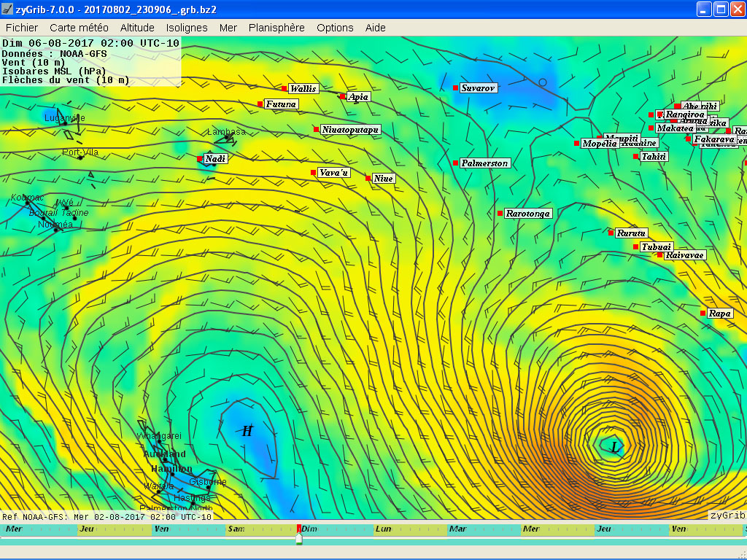Click Nouméa city label
Screen dimensions: 747x560
click(x=55, y=225)
